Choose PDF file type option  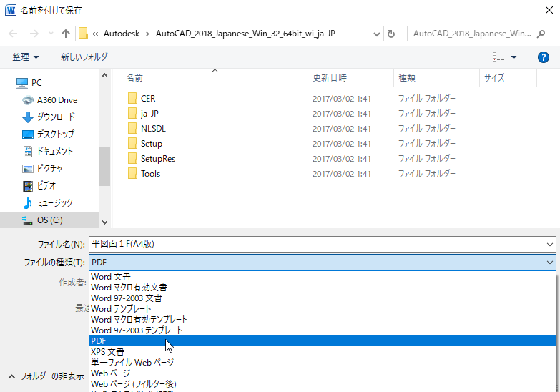[323, 341]
